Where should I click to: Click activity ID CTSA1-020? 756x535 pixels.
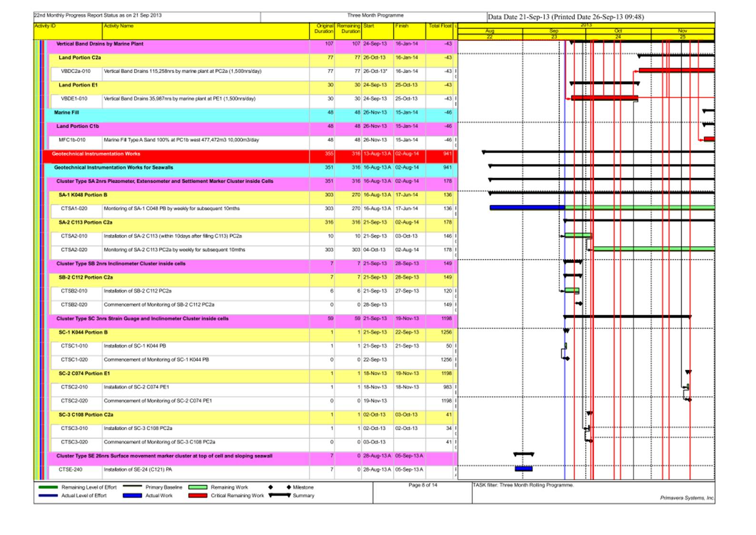point(74,209)
